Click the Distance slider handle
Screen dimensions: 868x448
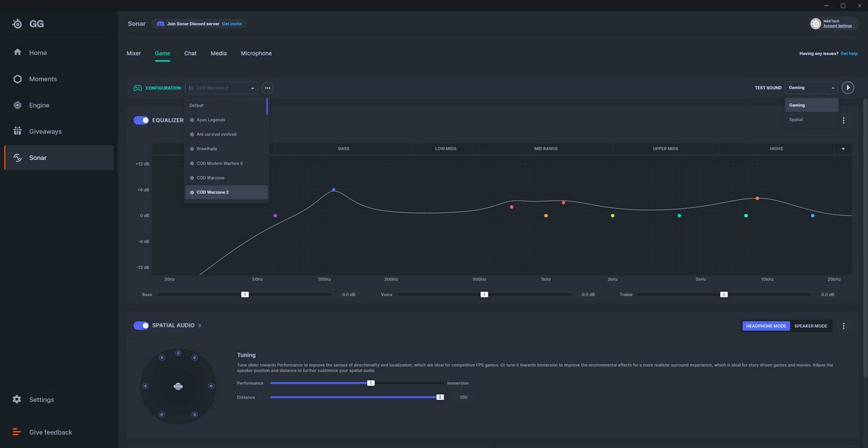pos(440,397)
